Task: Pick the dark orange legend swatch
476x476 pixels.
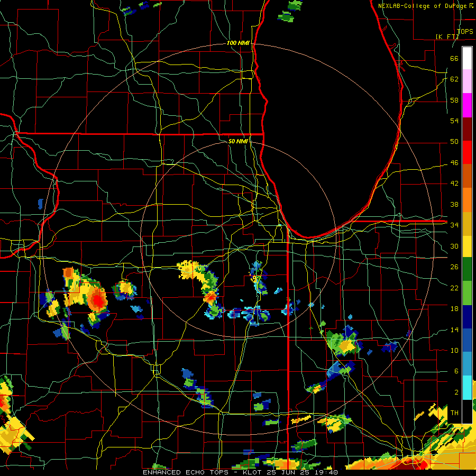Action: pos(467,176)
